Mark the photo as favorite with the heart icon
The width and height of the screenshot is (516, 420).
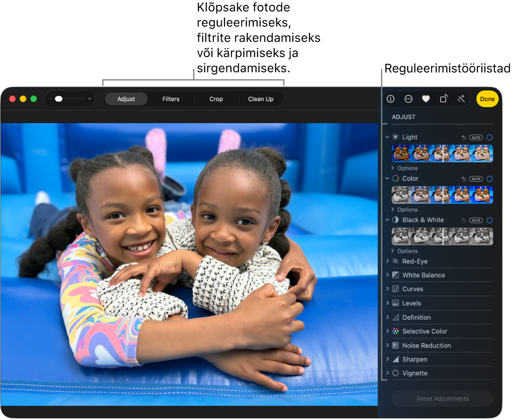[x=426, y=99]
